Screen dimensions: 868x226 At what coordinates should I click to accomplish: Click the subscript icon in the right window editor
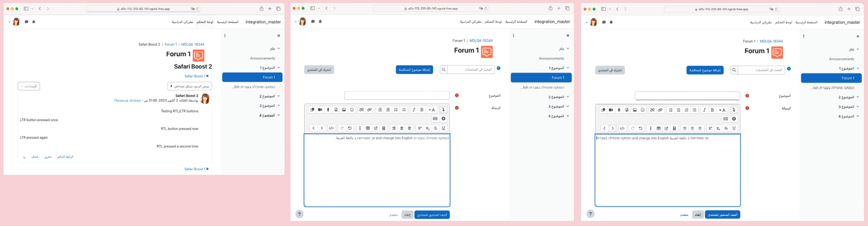(x=718, y=128)
